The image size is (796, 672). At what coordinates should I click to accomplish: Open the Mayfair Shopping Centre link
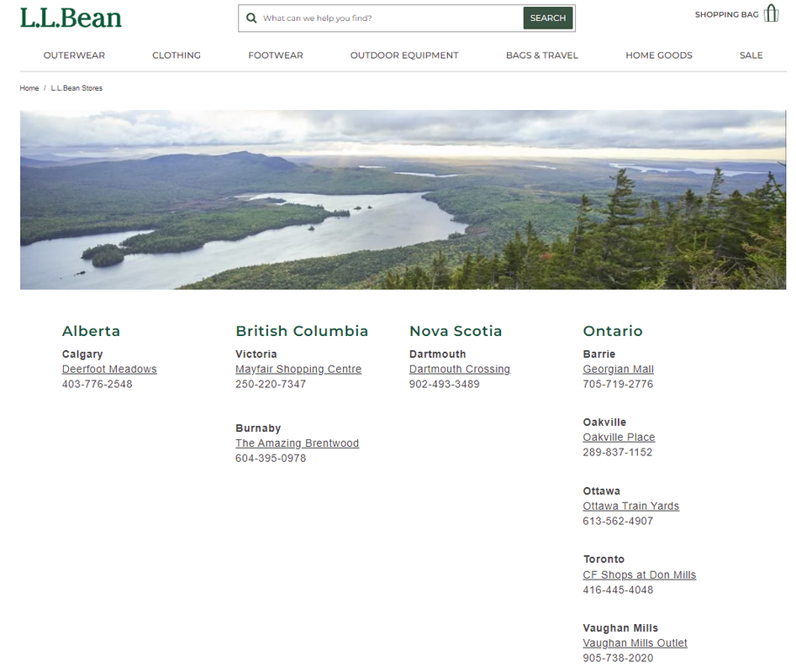[x=298, y=370]
